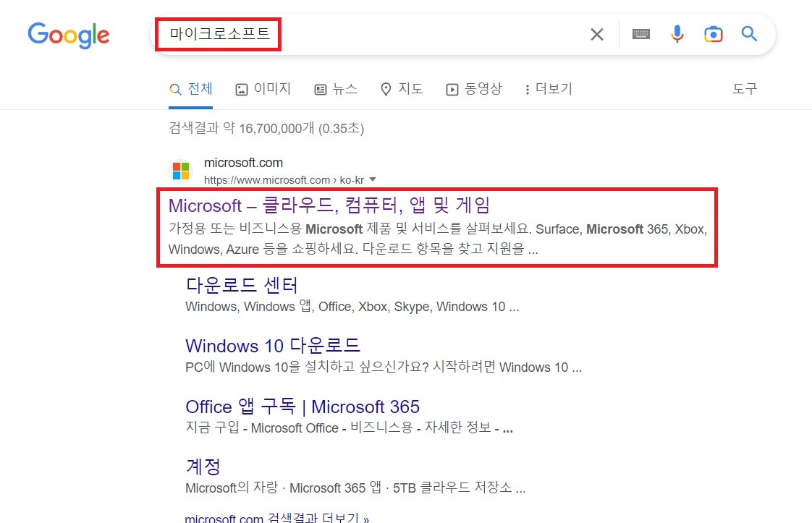Click snippet starting 가정용 또는 비즈니스용

pos(438,239)
